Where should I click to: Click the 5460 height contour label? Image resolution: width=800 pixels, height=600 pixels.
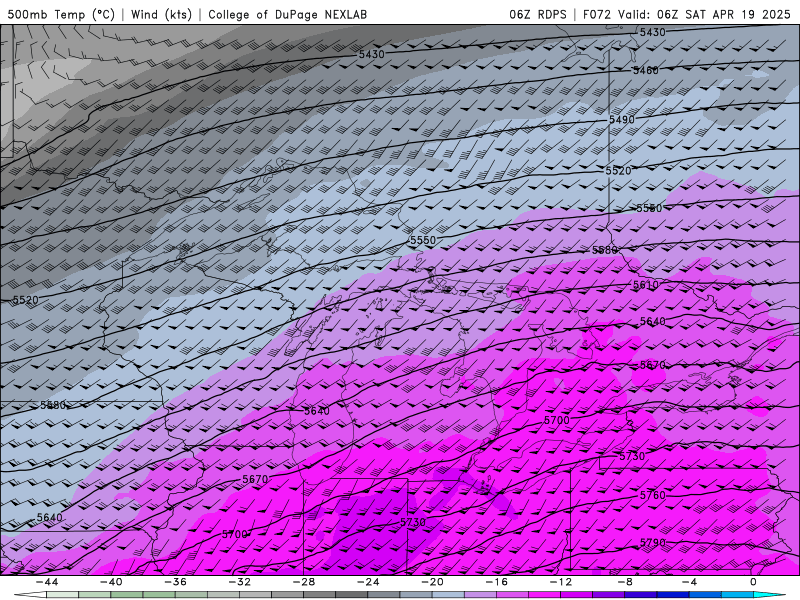coord(645,70)
